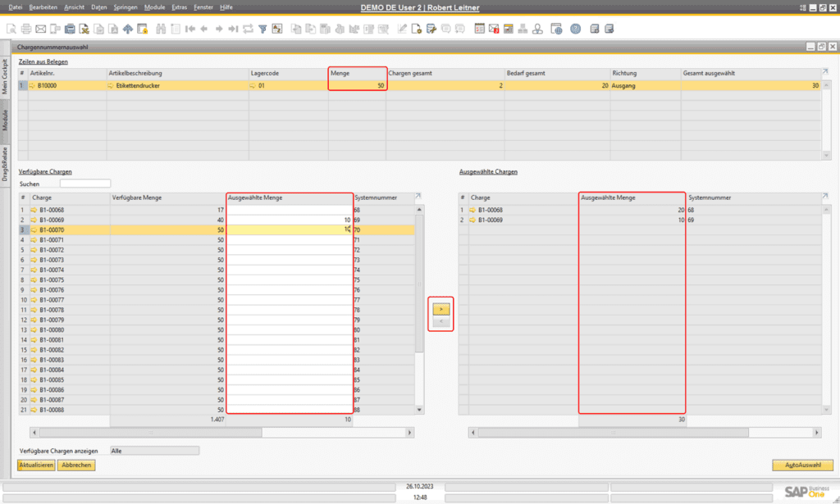The image size is (840, 504).
Task: Go to first data record icon
Action: click(189, 29)
